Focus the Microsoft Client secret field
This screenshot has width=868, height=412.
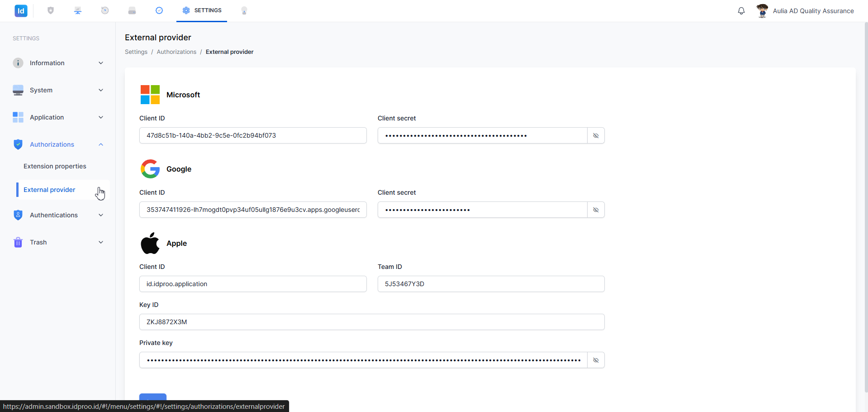482,135
